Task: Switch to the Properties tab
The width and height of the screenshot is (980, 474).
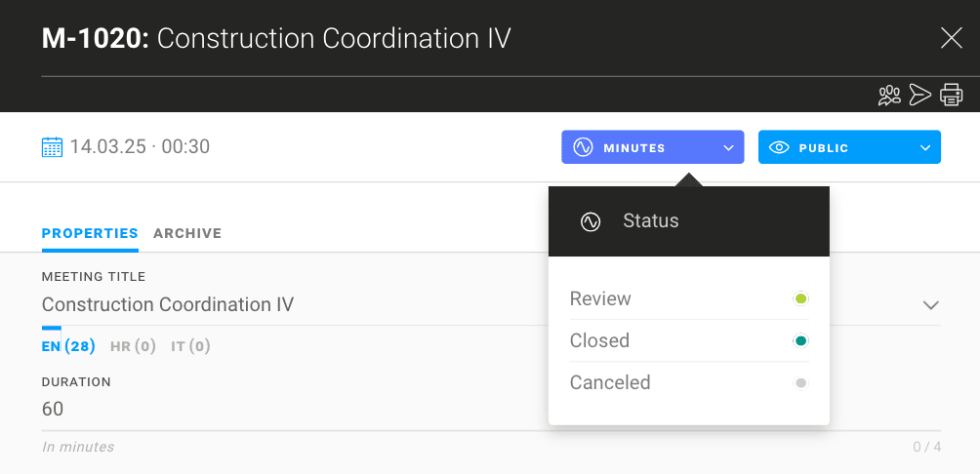Action: click(x=90, y=233)
